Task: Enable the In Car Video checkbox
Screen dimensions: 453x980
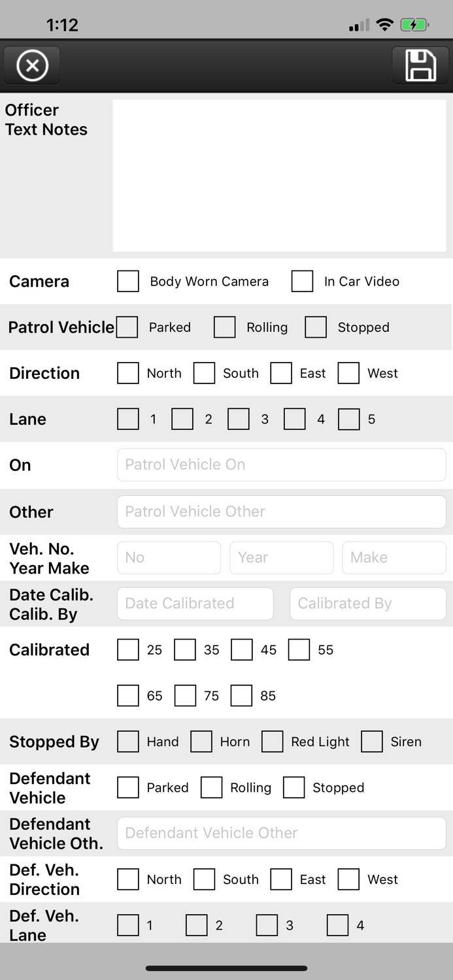Action: pos(302,282)
